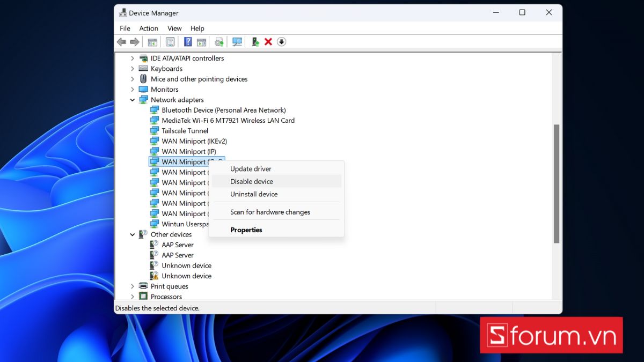The image size is (644, 362).
Task: Click the Monitors category icon
Action: pyautogui.click(x=143, y=89)
